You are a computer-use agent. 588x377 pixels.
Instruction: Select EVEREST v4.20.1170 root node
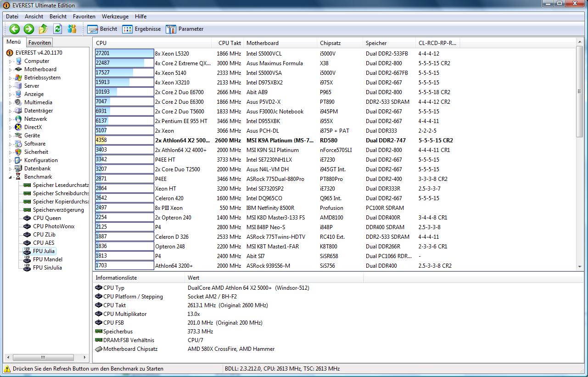click(34, 53)
